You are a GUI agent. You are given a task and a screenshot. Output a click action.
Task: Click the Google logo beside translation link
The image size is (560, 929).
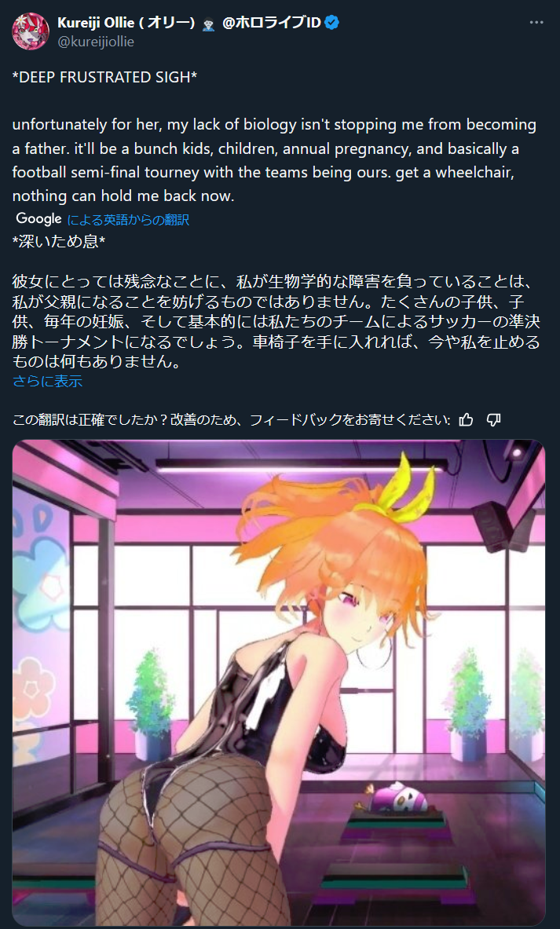[38, 218]
